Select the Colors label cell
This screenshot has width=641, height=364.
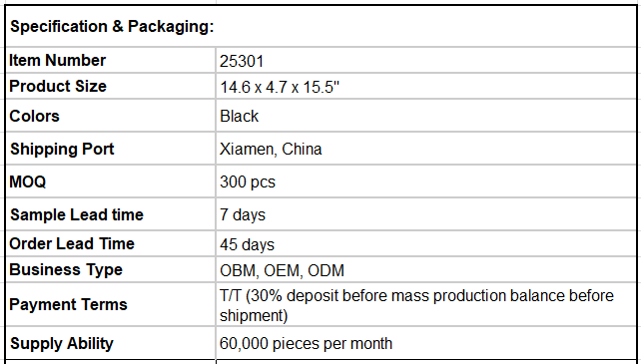pyautogui.click(x=111, y=116)
